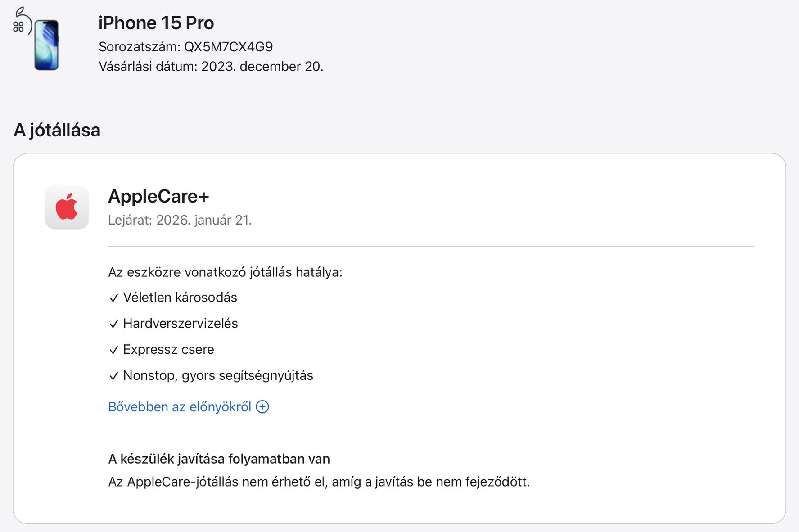Click the checkmark next to Véletlen károsodás
This screenshot has height=532, width=799.
click(x=114, y=298)
